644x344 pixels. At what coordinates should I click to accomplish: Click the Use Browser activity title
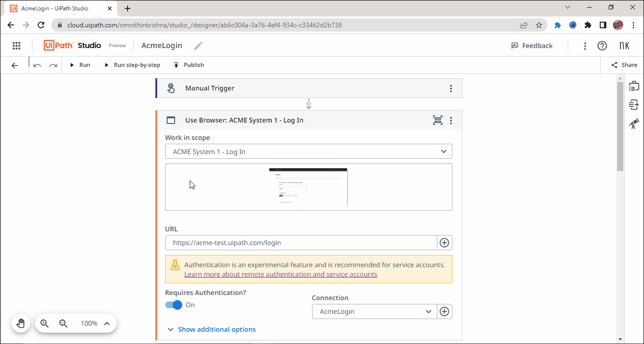pyautogui.click(x=244, y=120)
